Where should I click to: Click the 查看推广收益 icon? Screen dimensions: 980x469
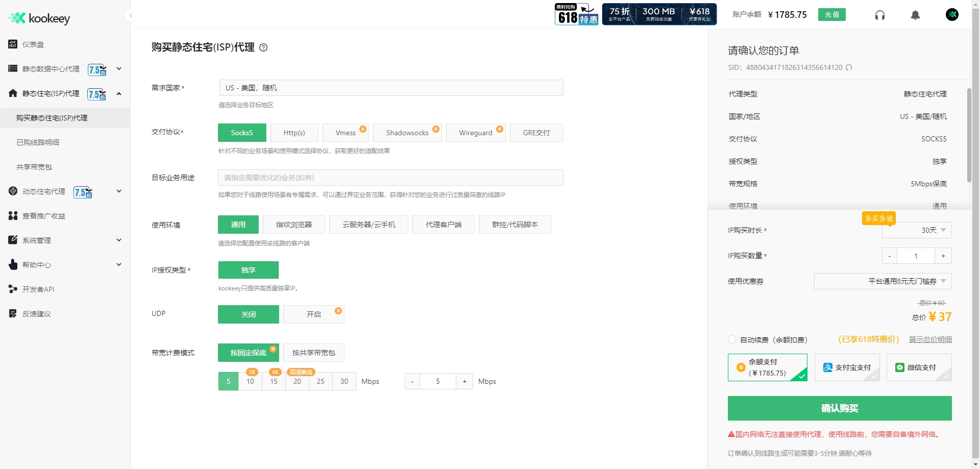(x=13, y=215)
